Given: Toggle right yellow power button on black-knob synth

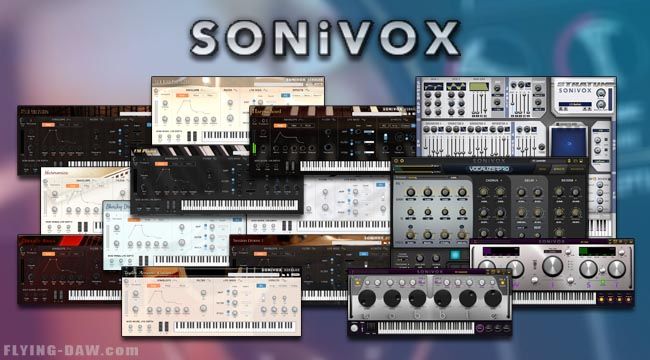Looking at the screenshot, I should click(x=503, y=282).
